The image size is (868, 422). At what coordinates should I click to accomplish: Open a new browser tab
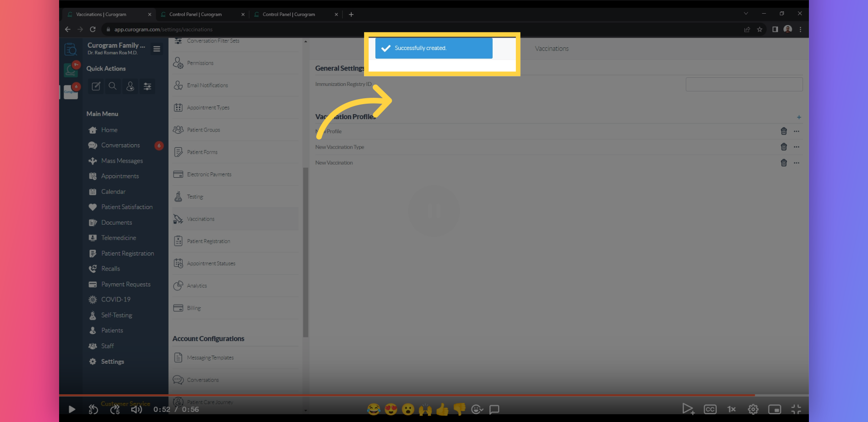tap(351, 15)
